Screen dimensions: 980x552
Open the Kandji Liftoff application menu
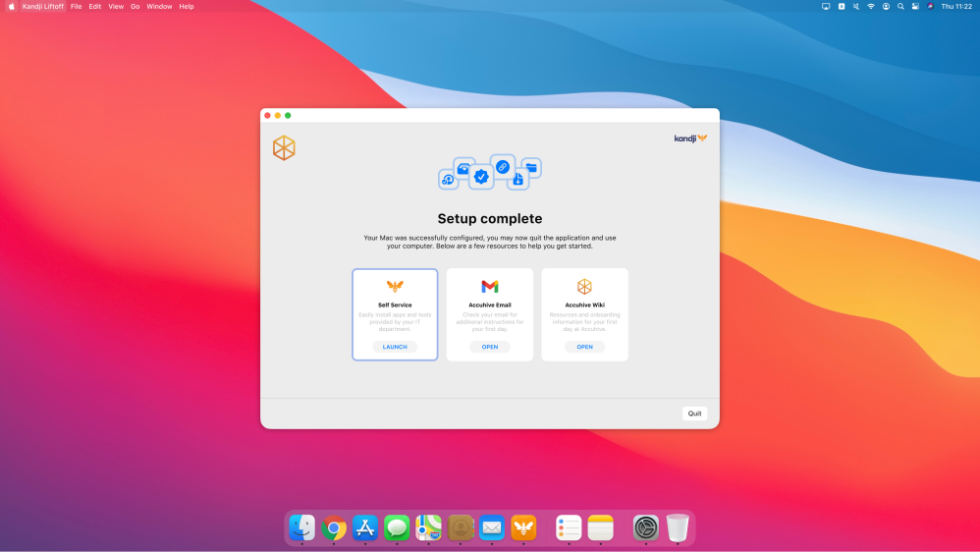click(x=43, y=6)
